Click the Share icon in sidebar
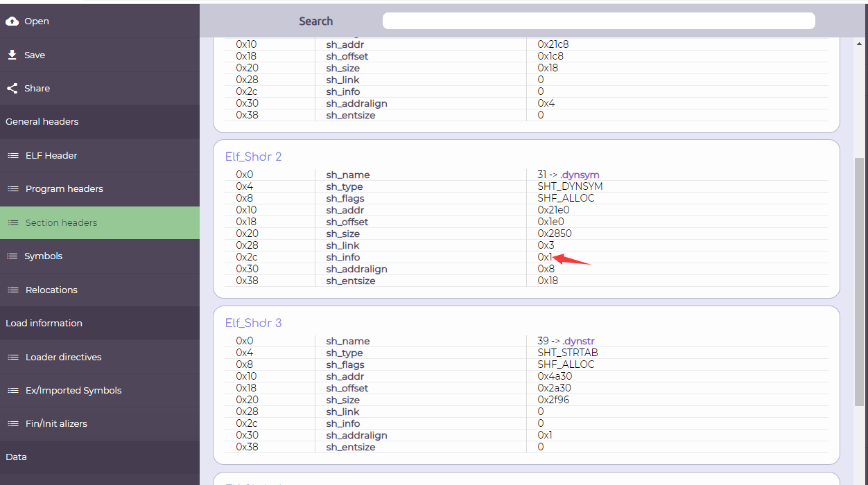Screen dimensions: 868x485 coord(12,88)
